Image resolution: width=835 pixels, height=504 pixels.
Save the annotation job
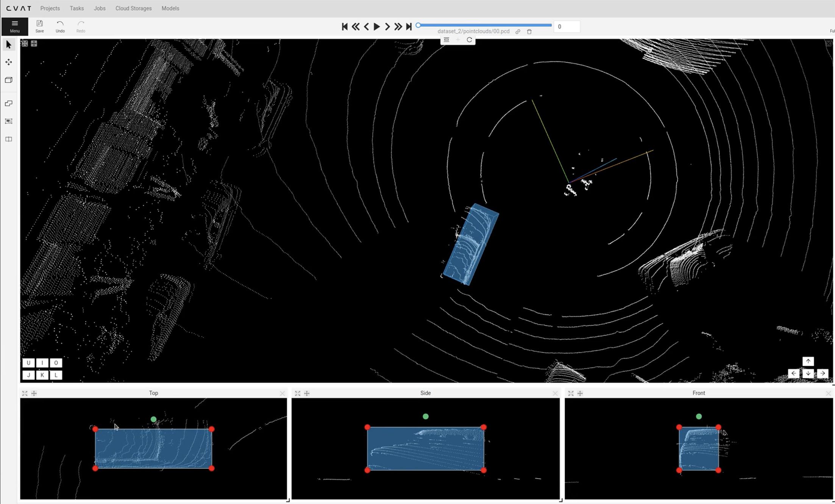39,26
